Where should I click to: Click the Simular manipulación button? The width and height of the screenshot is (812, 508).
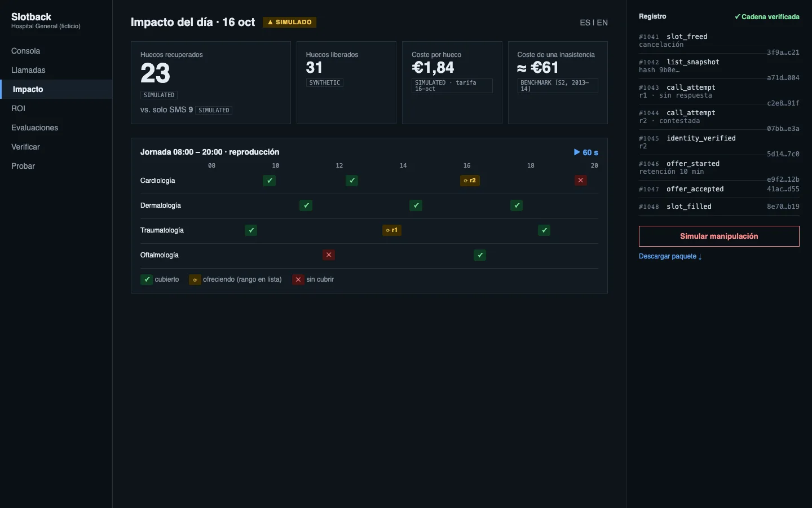(719, 237)
